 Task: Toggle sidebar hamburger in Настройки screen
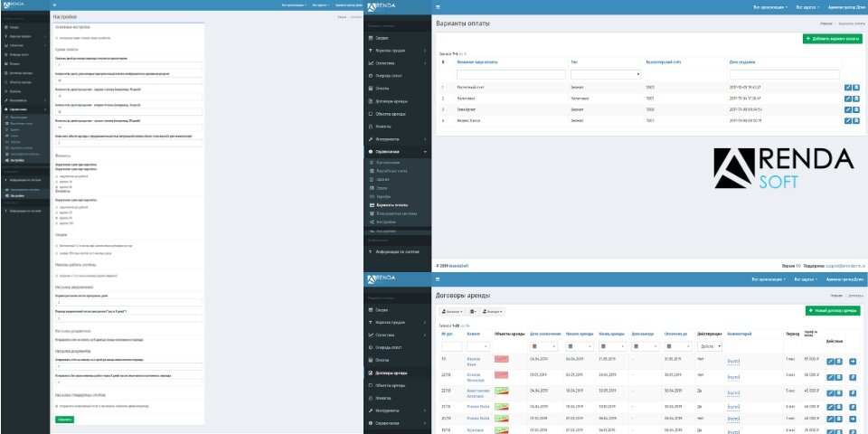[x=54, y=5]
